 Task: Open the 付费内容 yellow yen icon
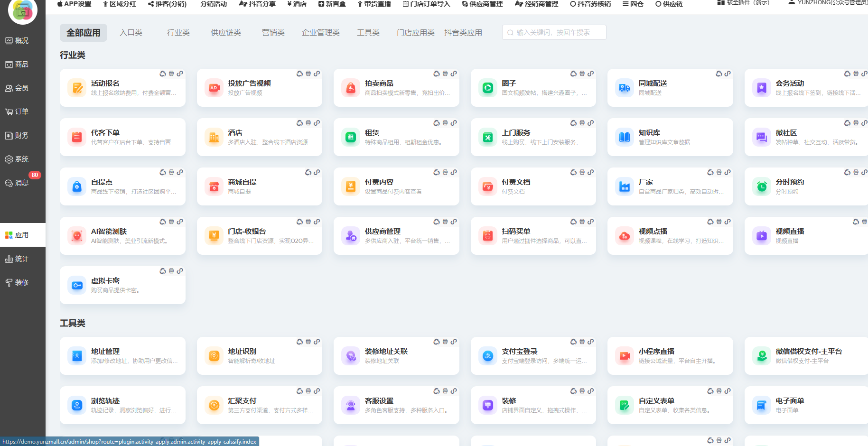(351, 186)
